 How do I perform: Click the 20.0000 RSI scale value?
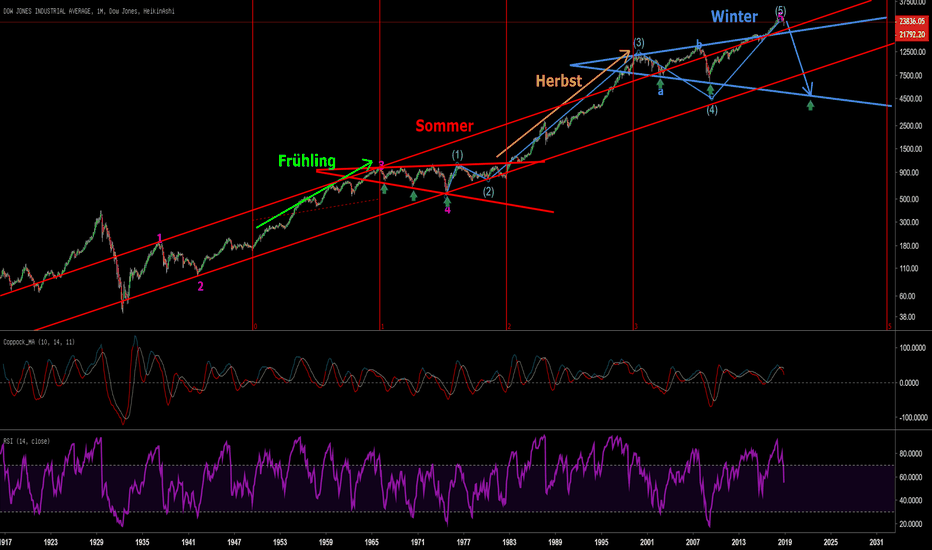pyautogui.click(x=911, y=524)
